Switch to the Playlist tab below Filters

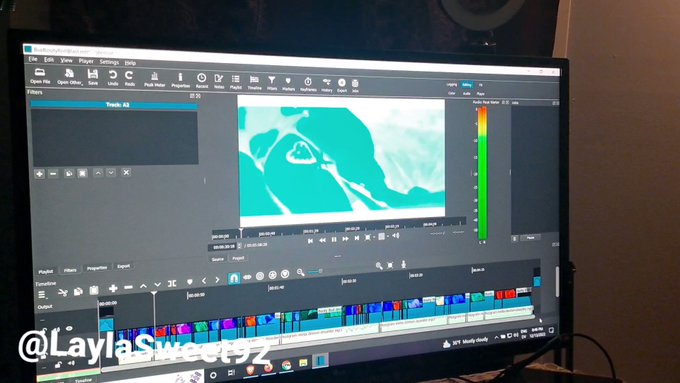[46, 272]
